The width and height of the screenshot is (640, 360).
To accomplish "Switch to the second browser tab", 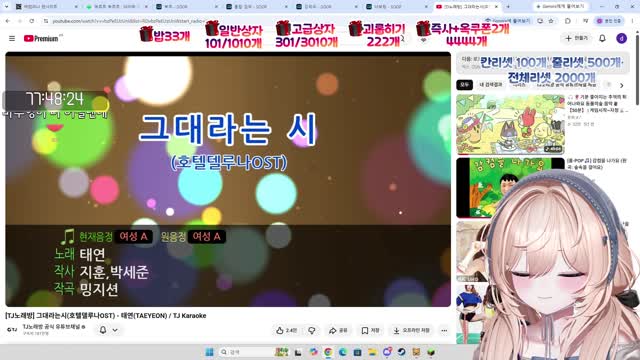I will [x=116, y=7].
